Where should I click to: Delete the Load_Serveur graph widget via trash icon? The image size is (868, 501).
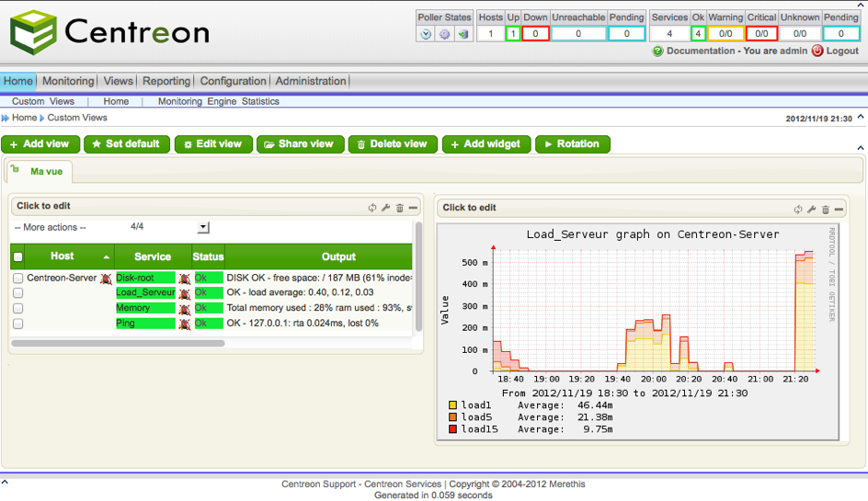click(x=826, y=210)
